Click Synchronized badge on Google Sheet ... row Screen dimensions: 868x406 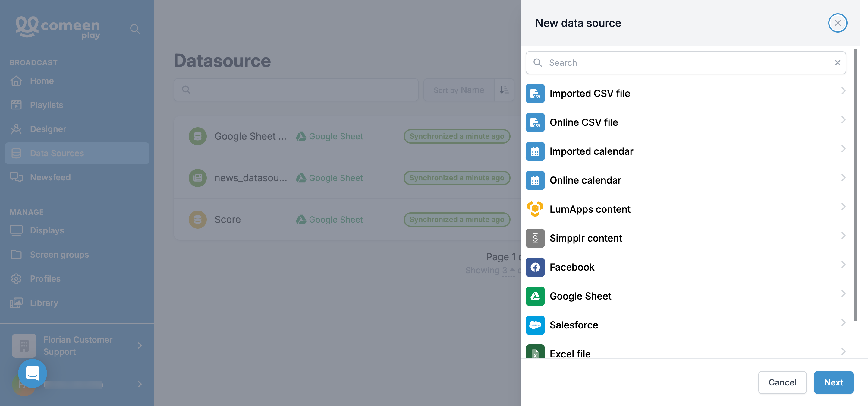pyautogui.click(x=457, y=136)
